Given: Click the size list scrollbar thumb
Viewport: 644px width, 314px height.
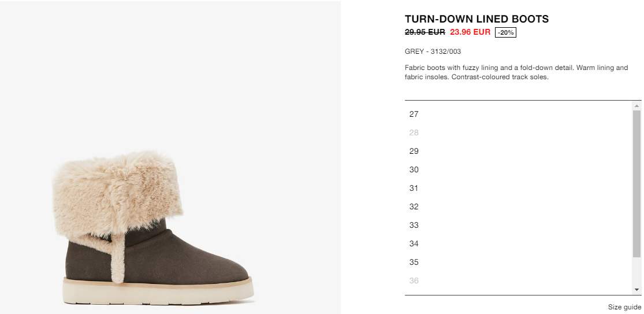Looking at the screenshot, I should coord(636,184).
